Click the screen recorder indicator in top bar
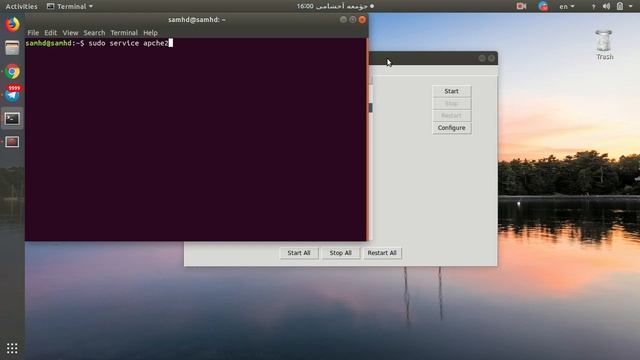The height and width of the screenshot is (360, 640). [x=521, y=6]
